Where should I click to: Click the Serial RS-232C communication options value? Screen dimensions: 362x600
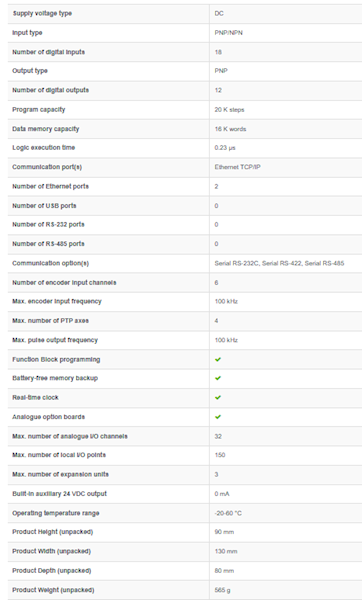279,263
